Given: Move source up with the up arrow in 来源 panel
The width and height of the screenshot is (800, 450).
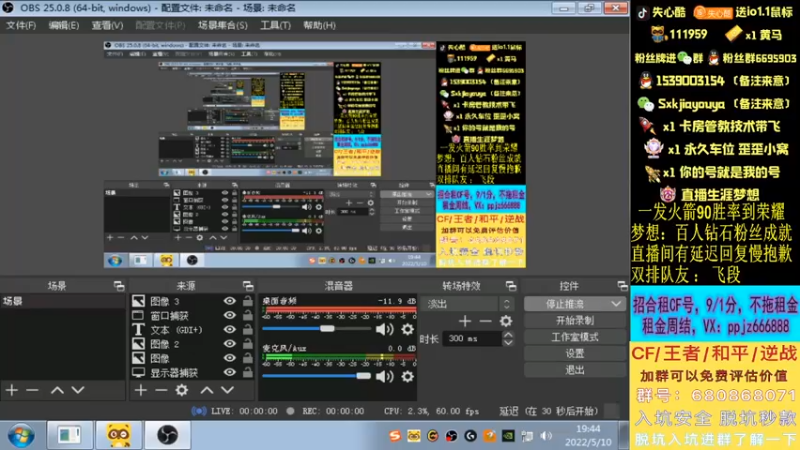Looking at the screenshot, I should coord(207,390).
